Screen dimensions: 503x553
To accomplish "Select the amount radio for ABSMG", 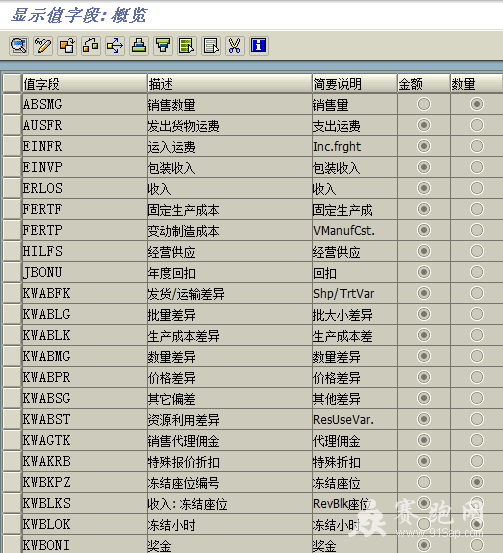I will (x=424, y=104).
